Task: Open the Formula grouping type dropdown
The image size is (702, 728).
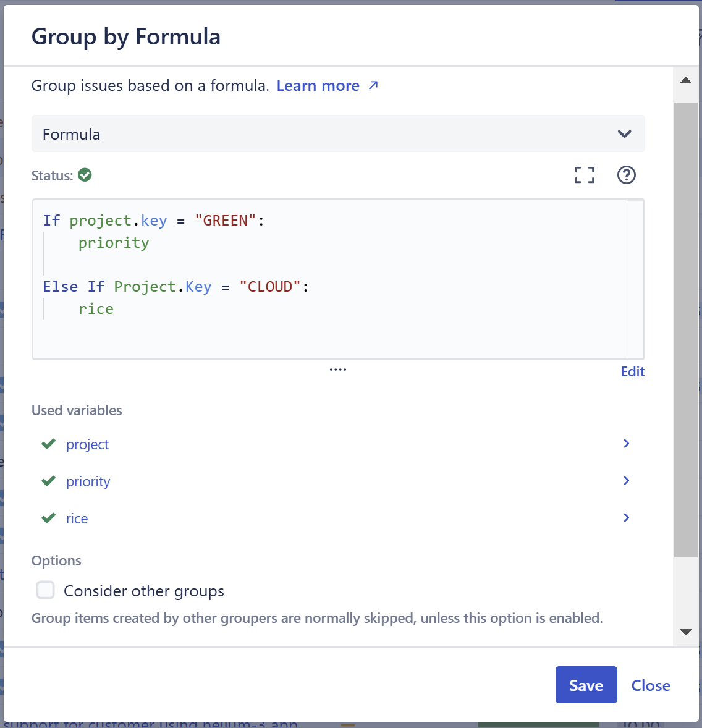Action: pos(624,133)
